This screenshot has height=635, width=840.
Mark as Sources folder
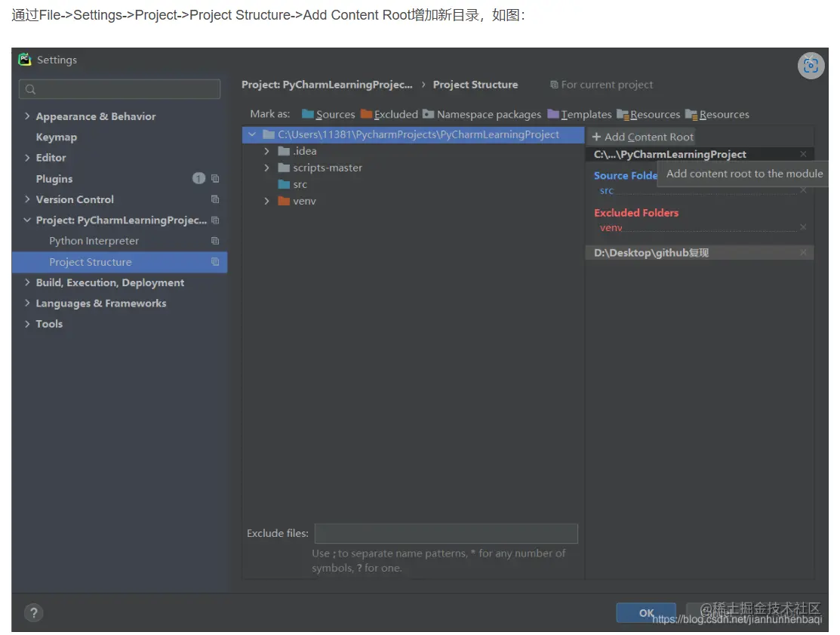328,114
